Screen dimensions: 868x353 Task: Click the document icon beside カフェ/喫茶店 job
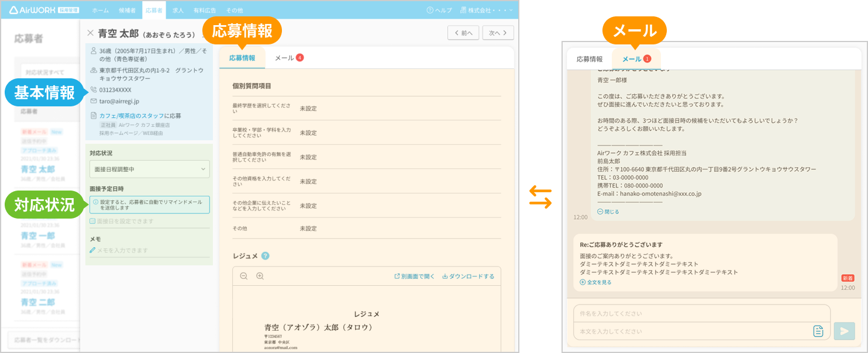pos(94,116)
